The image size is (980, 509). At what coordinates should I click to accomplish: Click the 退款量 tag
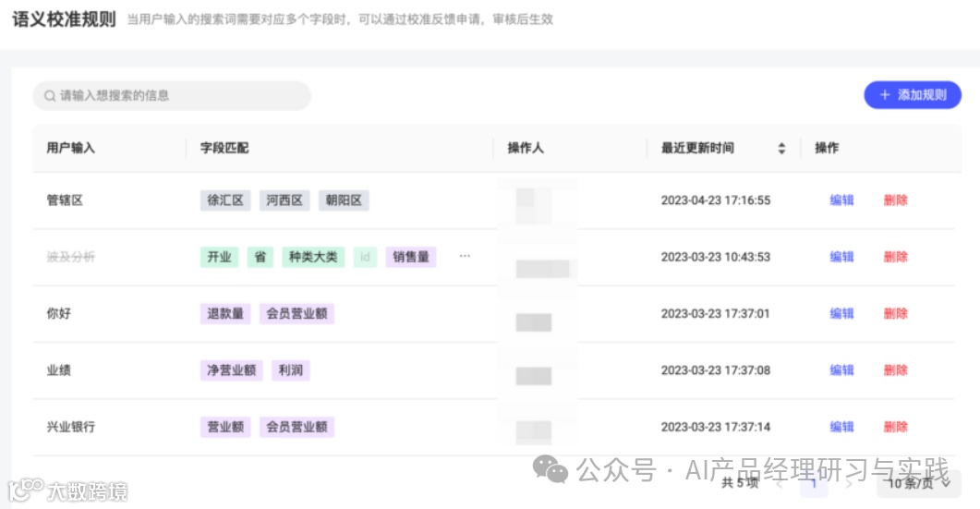(x=225, y=313)
